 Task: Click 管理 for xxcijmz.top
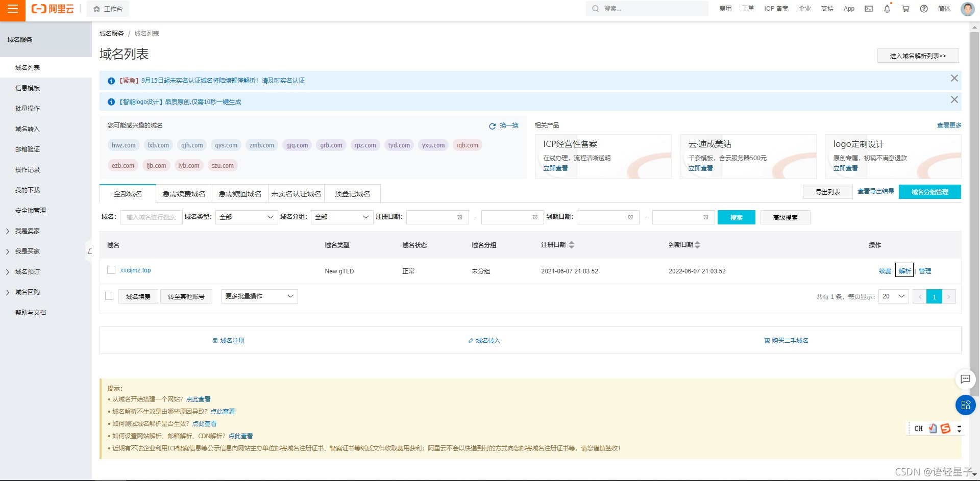click(x=925, y=271)
